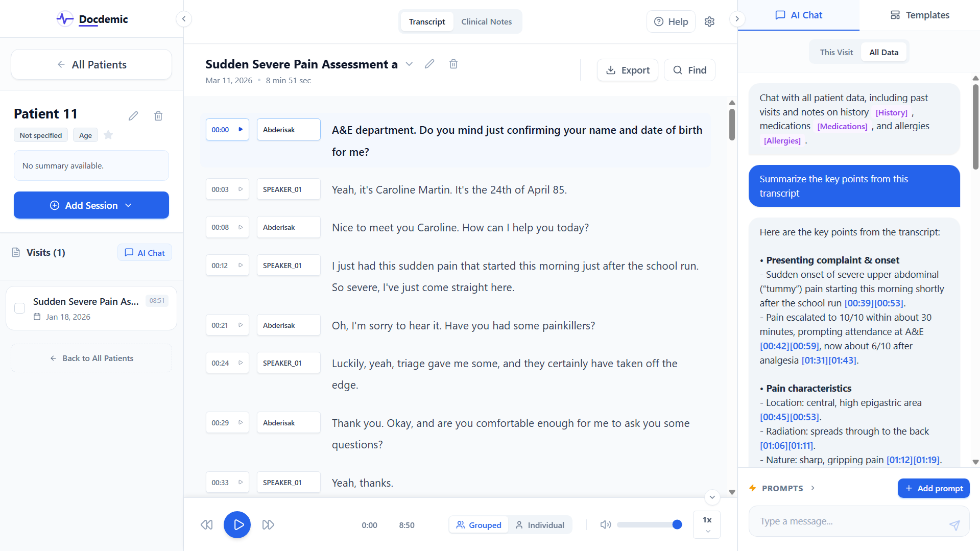Expand PROMPTS chevron
980x551 pixels.
(812, 489)
